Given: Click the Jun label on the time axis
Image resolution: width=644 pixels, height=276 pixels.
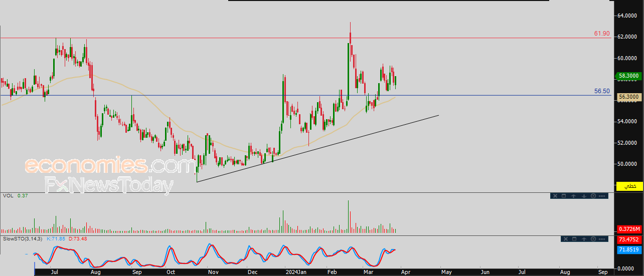Looking at the screenshot, I should [485, 272].
